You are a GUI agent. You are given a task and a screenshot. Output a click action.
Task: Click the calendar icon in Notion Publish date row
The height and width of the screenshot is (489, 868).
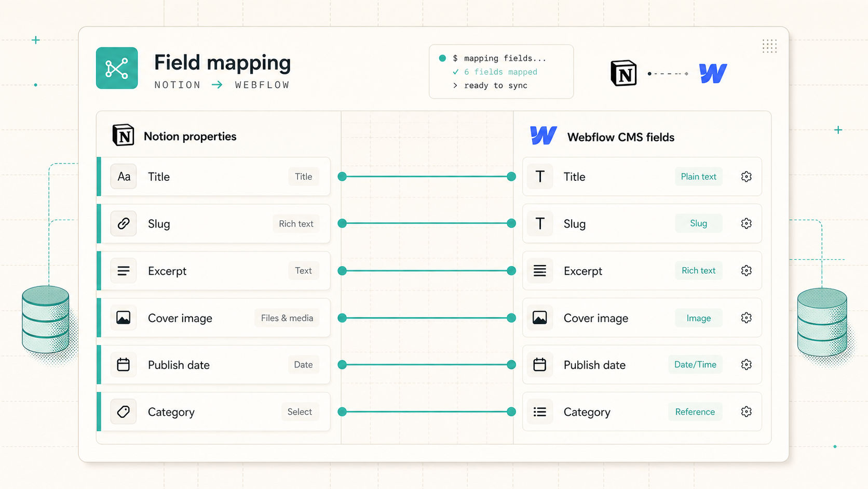coord(124,365)
